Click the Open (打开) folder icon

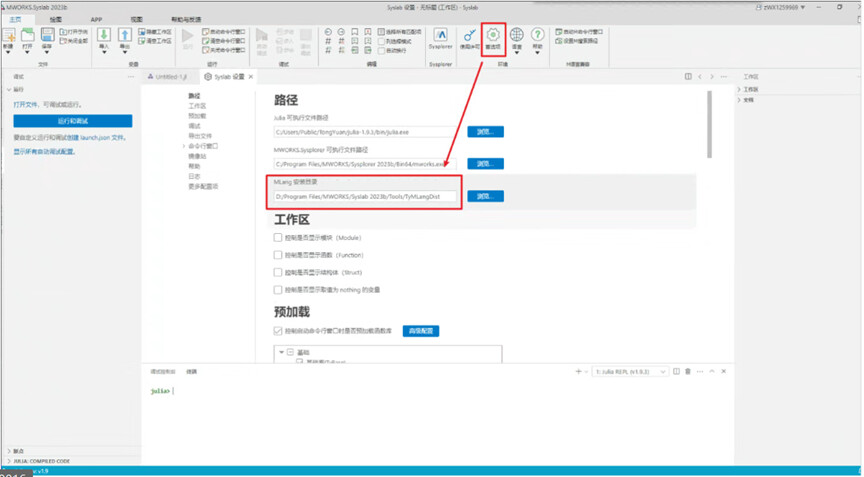[28, 35]
